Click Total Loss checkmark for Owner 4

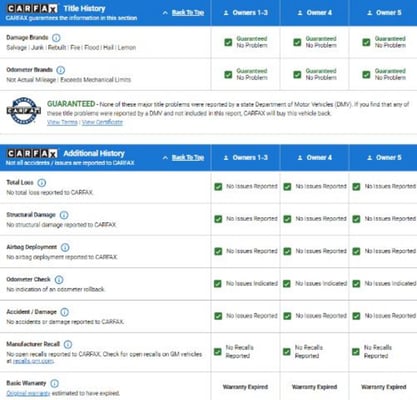coord(287,187)
